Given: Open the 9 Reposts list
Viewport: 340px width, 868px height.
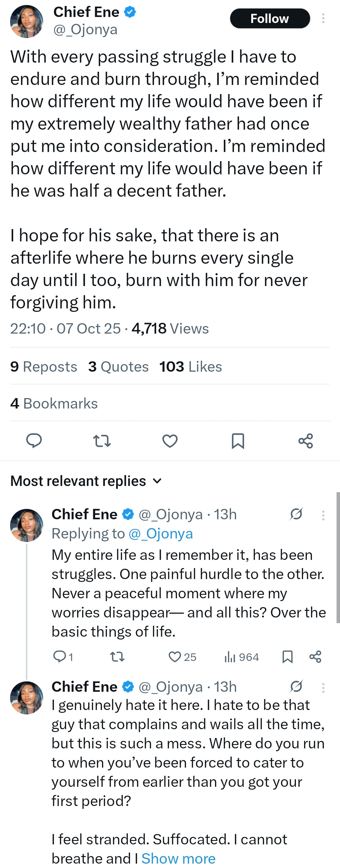Looking at the screenshot, I should [x=43, y=367].
